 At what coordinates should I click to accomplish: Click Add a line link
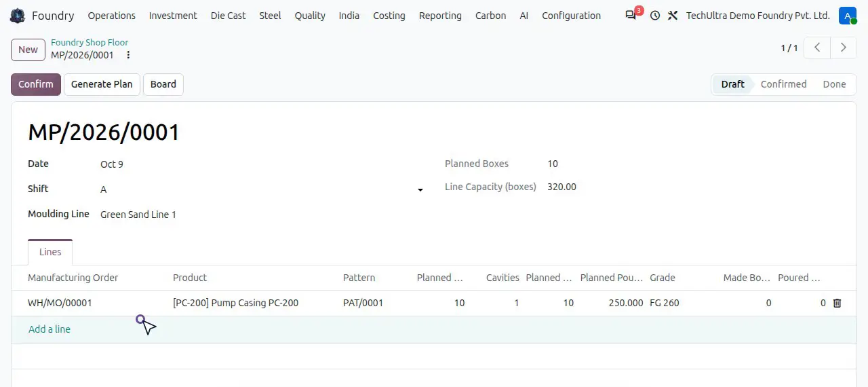tap(50, 329)
